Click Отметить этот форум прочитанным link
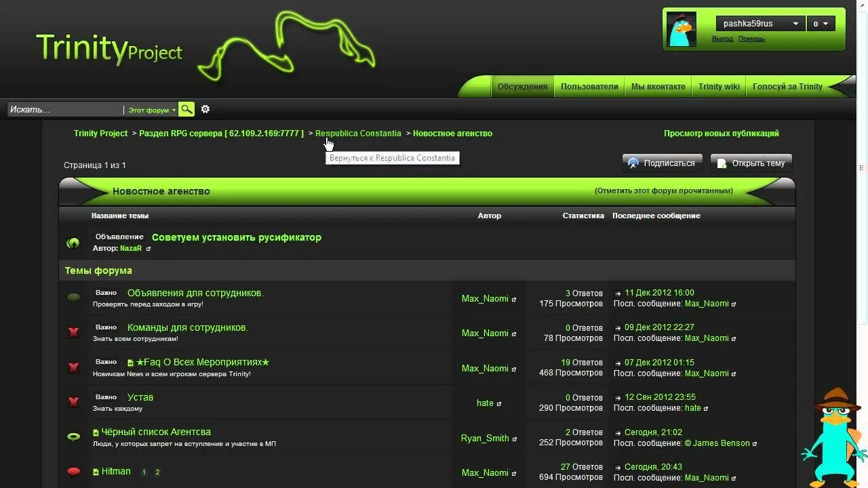Screen dimensions: 868x488 point(664,191)
